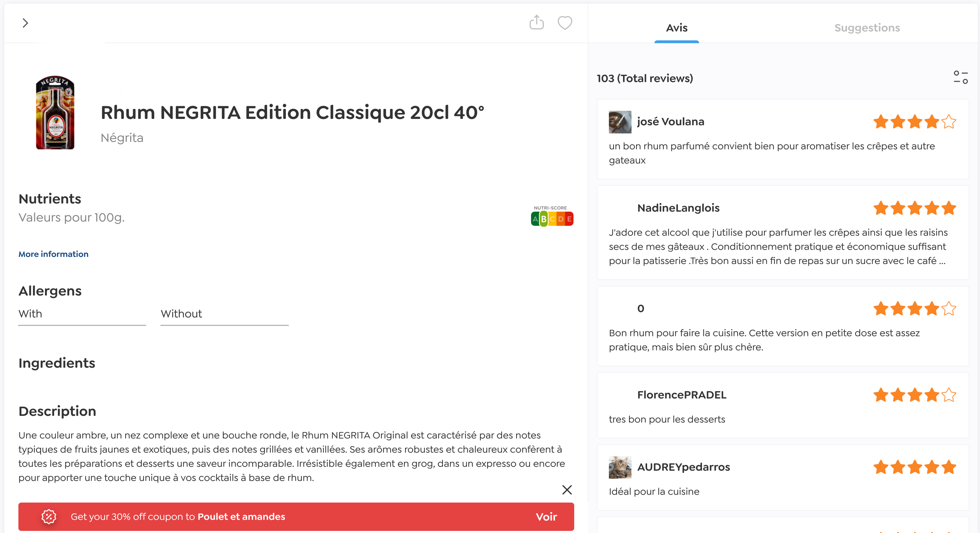Add product to favorites with heart icon
980x533 pixels.
565,23
